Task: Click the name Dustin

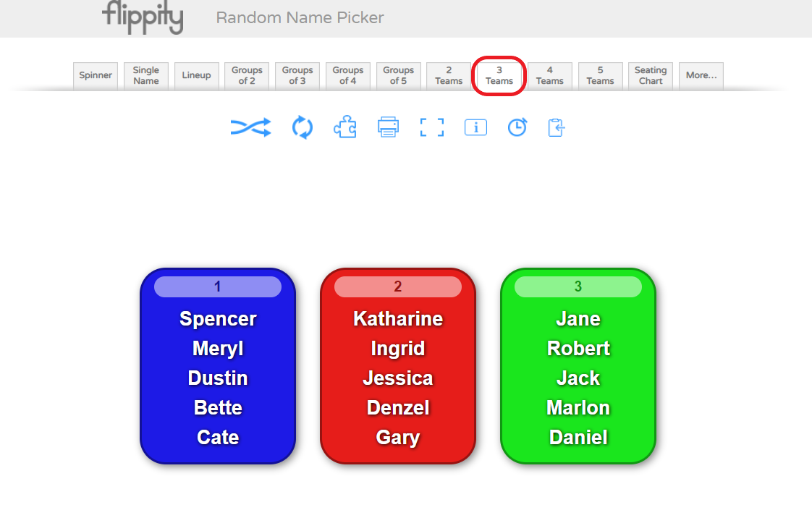Action: (x=218, y=378)
